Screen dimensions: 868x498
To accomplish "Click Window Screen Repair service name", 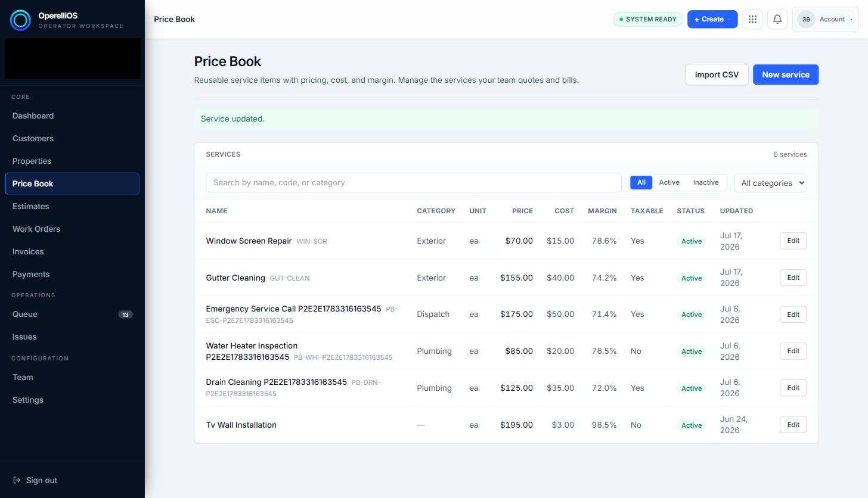I will click(x=249, y=241).
